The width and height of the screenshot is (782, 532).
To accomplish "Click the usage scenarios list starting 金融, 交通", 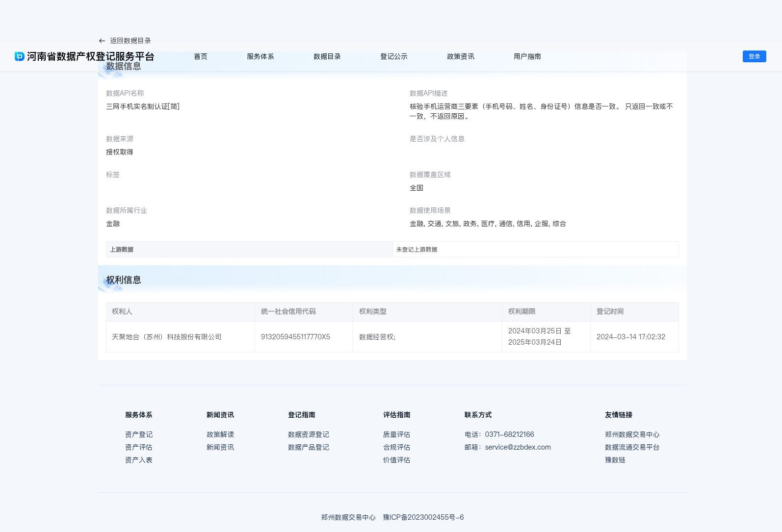I will click(488, 224).
